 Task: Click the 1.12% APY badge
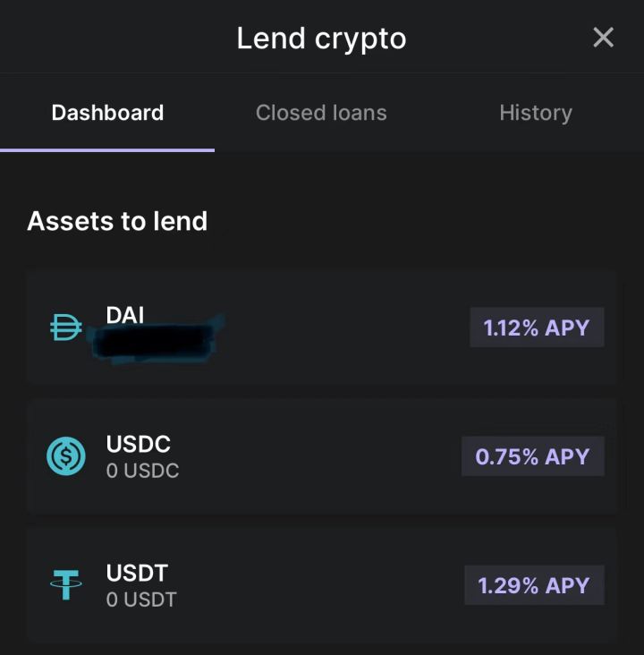(x=537, y=327)
